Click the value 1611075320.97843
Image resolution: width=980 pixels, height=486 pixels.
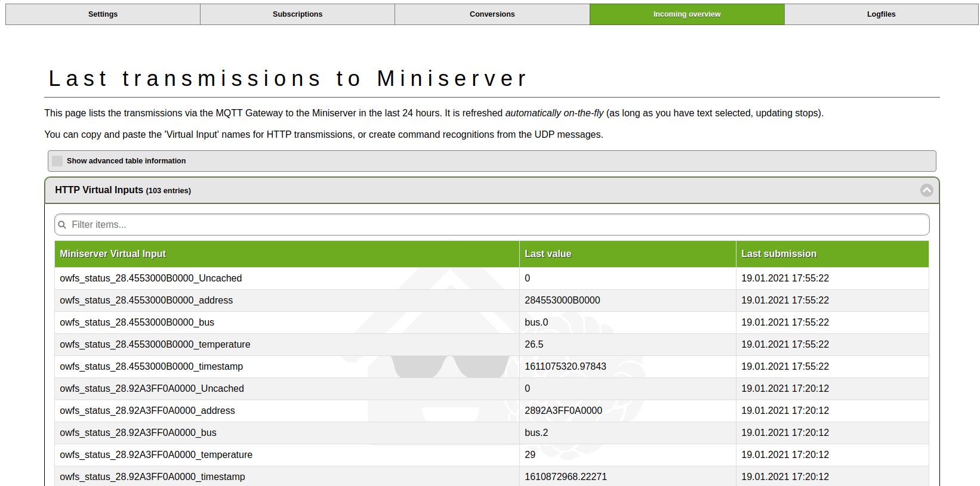pos(565,367)
